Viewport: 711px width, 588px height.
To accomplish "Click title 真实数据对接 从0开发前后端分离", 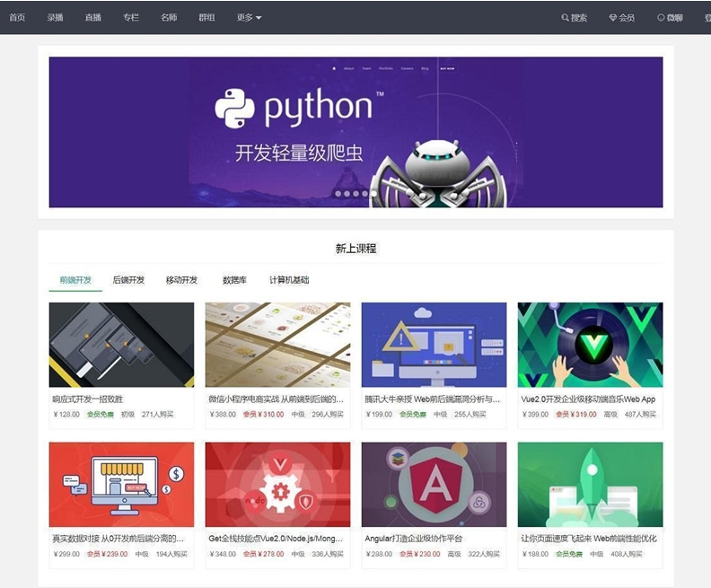I will coord(118,539).
